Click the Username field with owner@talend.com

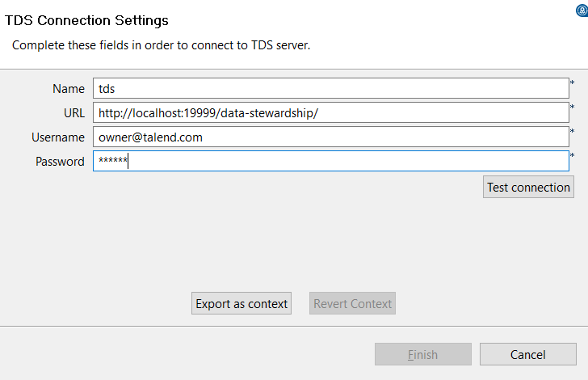(331, 137)
